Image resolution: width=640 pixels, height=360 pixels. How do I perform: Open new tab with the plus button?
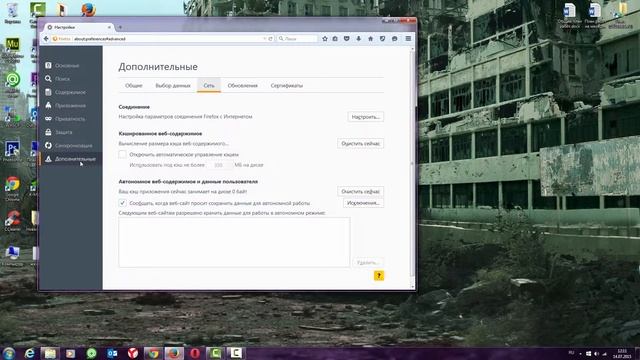[120, 27]
